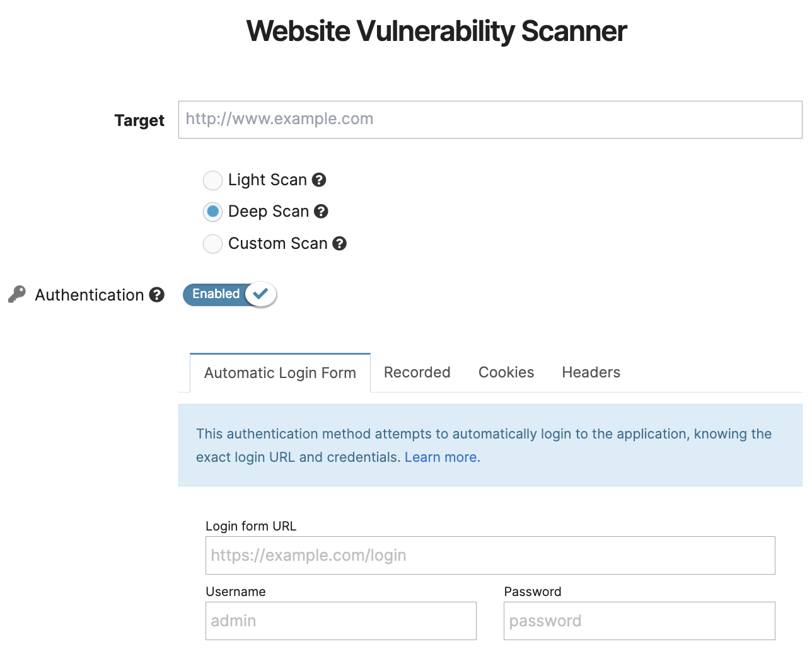The image size is (812, 654).
Task: Click the Authentication help icon
Action: coord(156,295)
